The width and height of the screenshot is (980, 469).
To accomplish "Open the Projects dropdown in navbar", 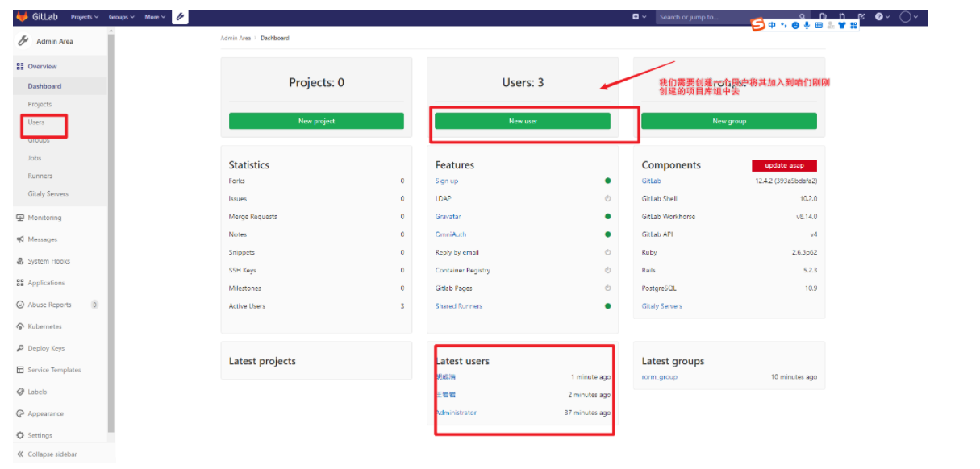I will [x=85, y=17].
